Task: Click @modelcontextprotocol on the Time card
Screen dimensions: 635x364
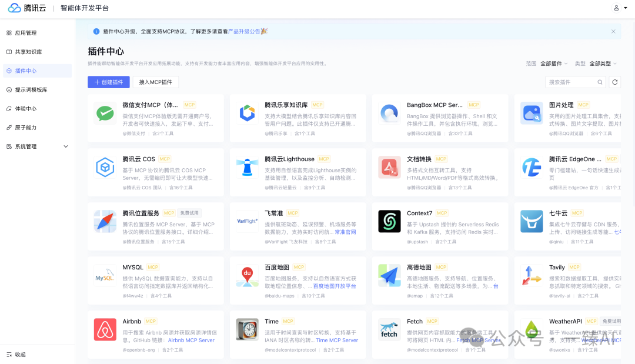Action: coord(290,350)
